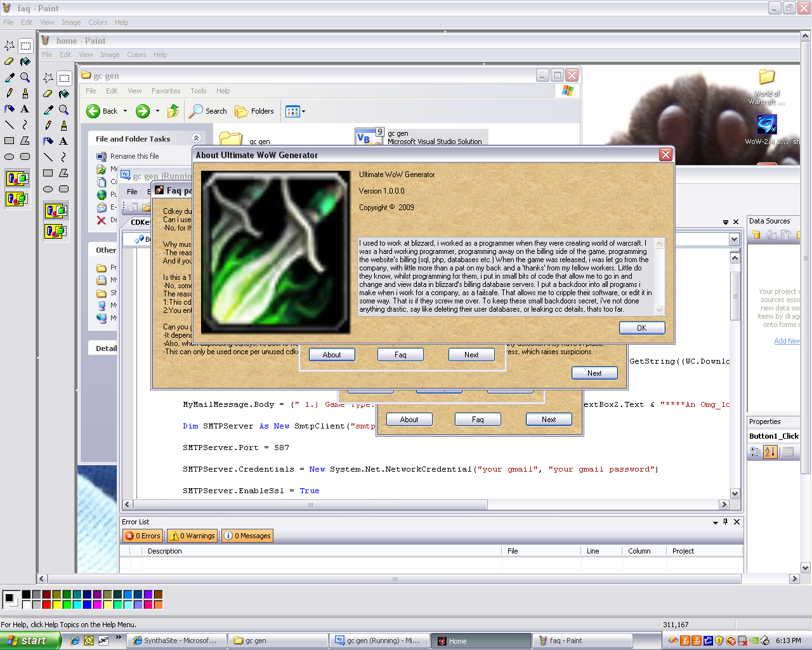Open the View menu of faq - Paint
The width and height of the screenshot is (812, 650).
click(47, 22)
